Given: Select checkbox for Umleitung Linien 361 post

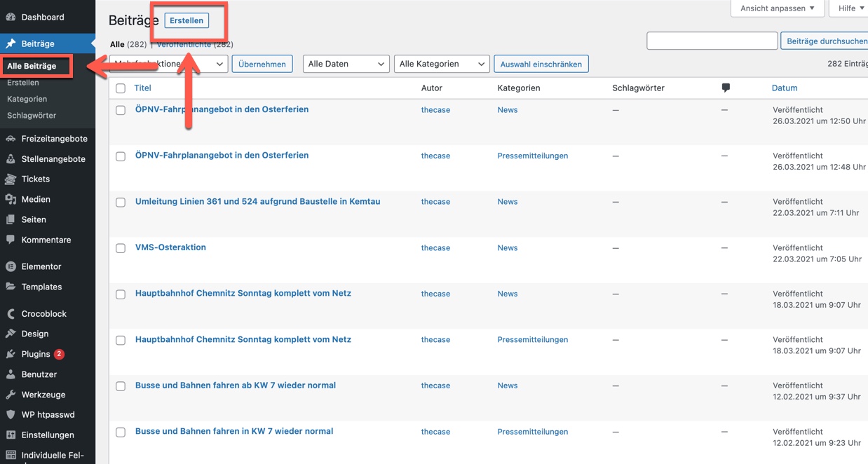Looking at the screenshot, I should pyautogui.click(x=121, y=202).
